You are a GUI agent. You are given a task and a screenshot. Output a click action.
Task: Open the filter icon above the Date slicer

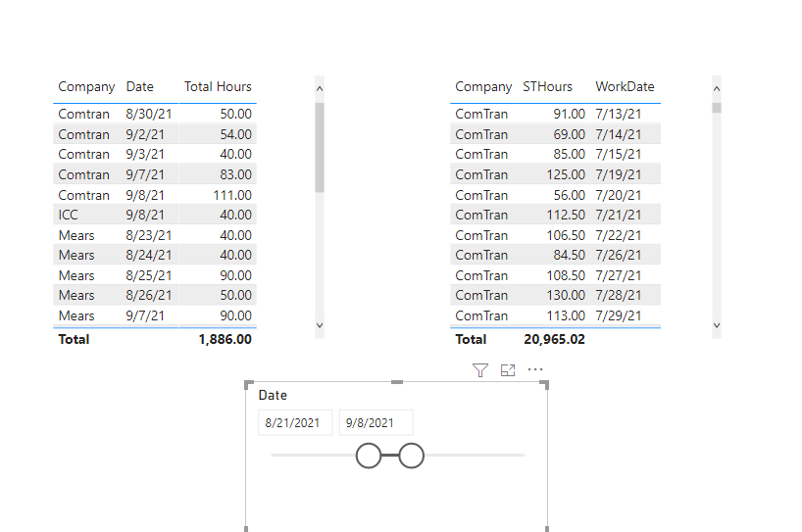(x=479, y=370)
